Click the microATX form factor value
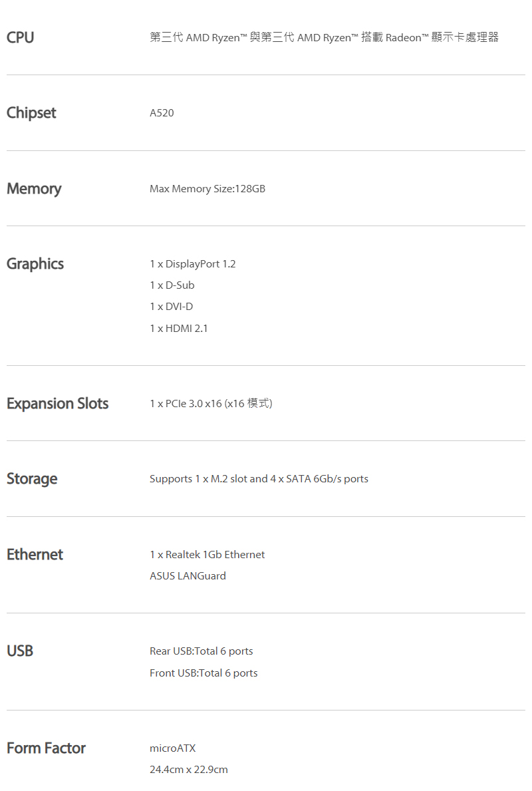Image resolution: width=532 pixels, height=791 pixels. [172, 748]
